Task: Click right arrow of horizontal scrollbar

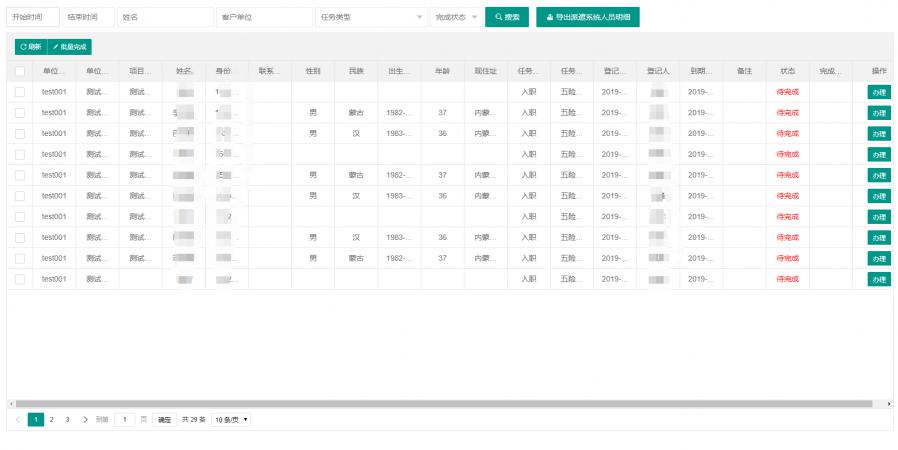Action: coord(889,404)
